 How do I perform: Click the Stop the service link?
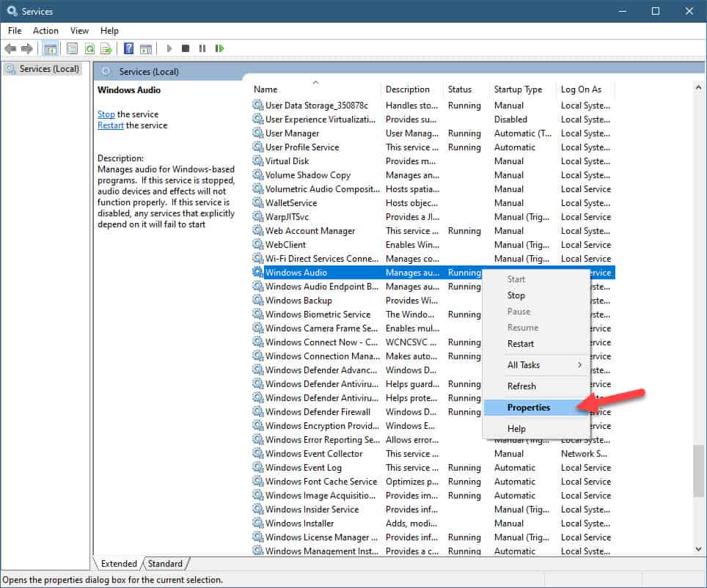tap(106, 114)
